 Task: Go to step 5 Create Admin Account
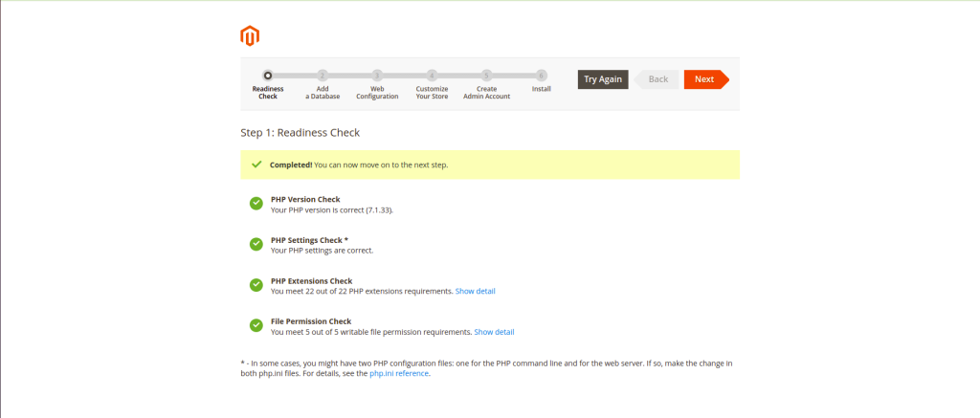tap(486, 75)
